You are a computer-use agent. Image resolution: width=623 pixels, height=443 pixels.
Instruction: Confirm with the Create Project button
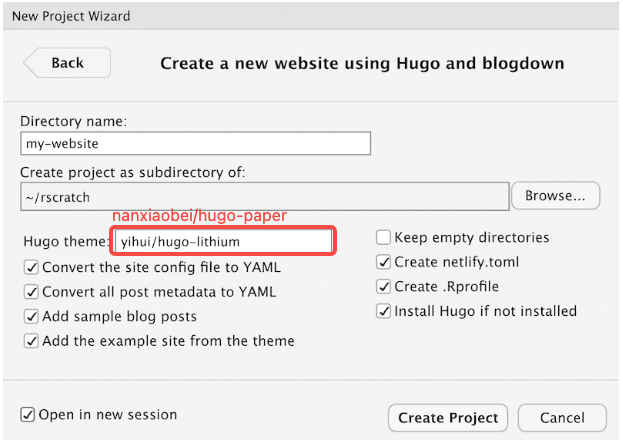[x=448, y=418]
